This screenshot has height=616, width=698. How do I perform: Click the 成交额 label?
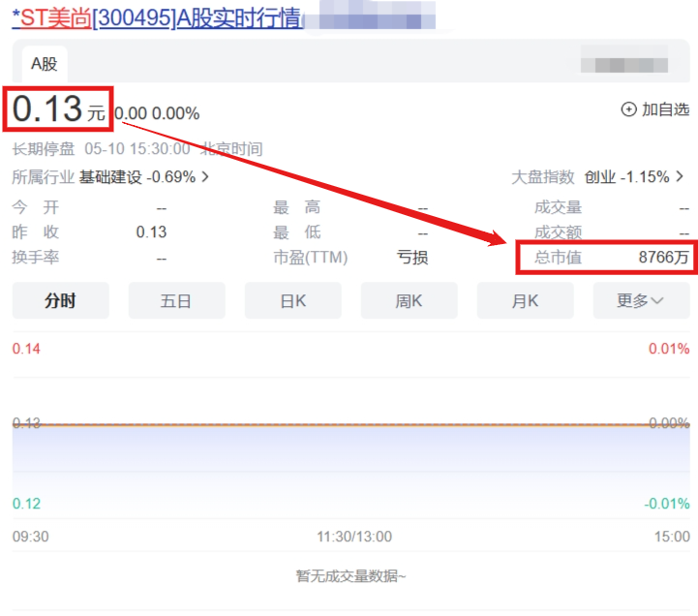click(558, 232)
